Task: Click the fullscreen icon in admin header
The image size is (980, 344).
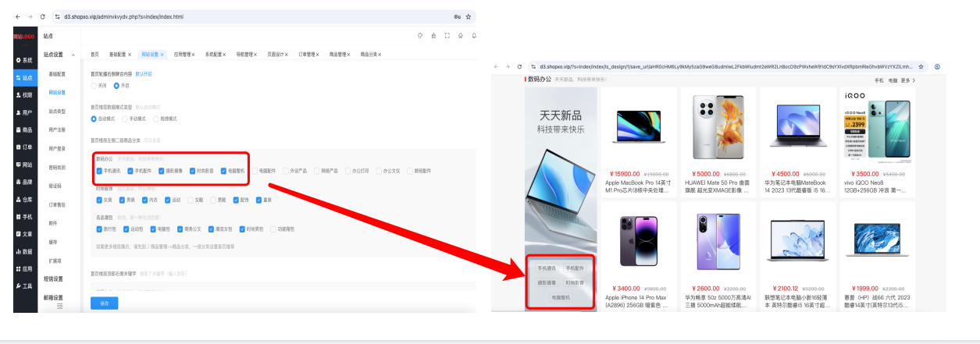Action: pos(447,35)
